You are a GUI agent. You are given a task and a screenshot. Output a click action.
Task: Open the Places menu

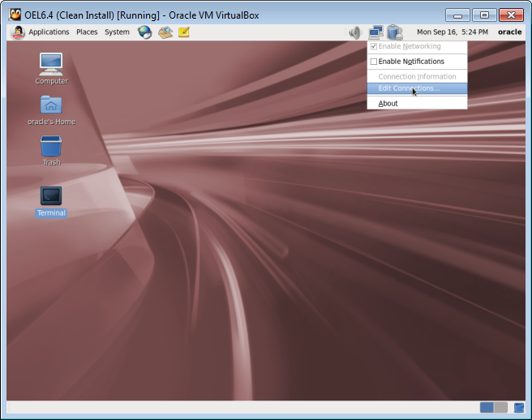87,32
